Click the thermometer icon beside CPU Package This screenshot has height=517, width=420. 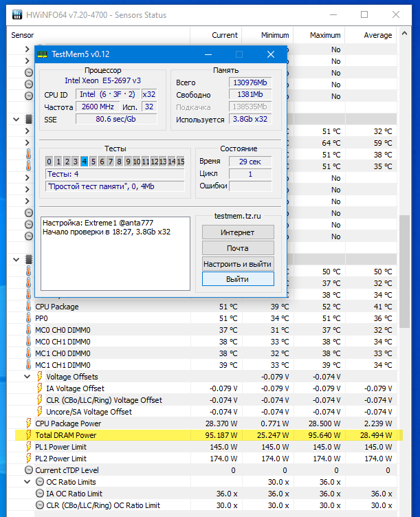coord(29,307)
